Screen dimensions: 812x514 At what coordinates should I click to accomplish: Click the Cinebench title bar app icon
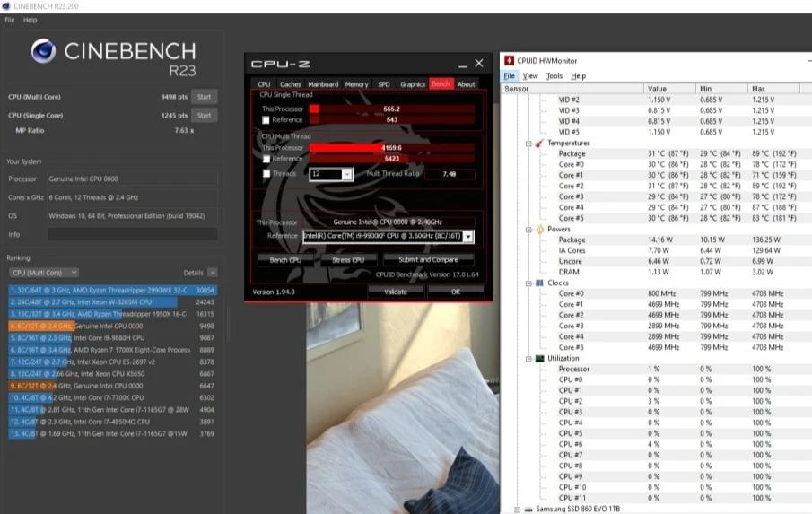6,6
